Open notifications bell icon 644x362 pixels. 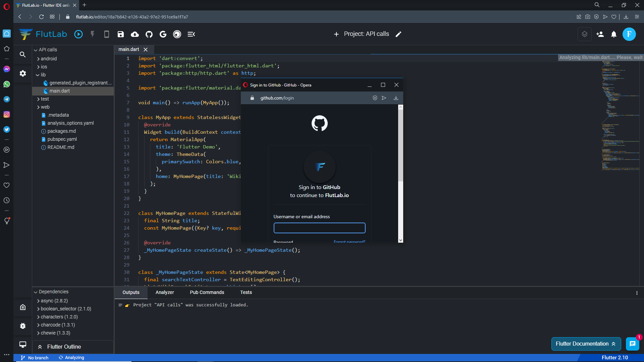(x=614, y=34)
